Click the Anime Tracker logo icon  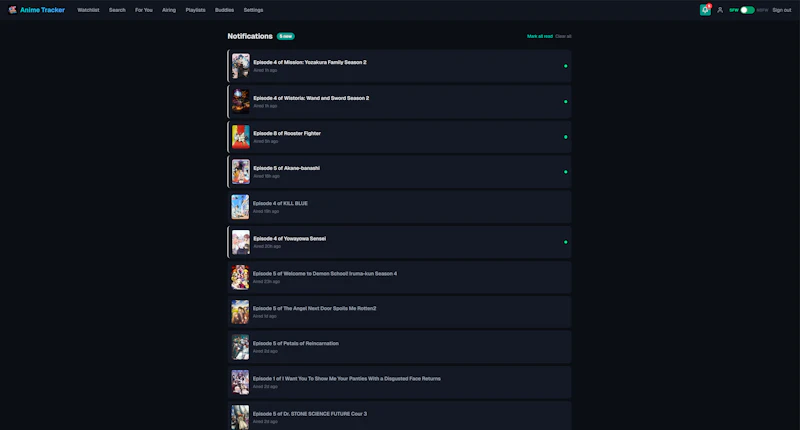pyautogui.click(x=12, y=10)
